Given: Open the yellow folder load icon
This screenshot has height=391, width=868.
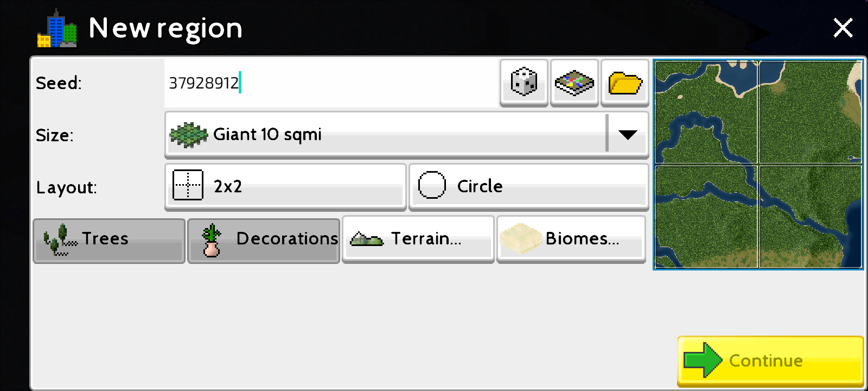Looking at the screenshot, I should 625,83.
